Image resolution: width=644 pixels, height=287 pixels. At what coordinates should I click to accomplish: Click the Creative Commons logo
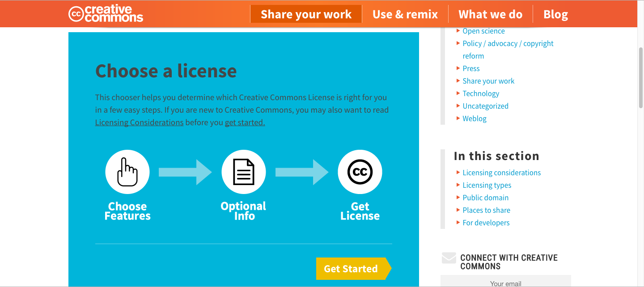point(106,14)
